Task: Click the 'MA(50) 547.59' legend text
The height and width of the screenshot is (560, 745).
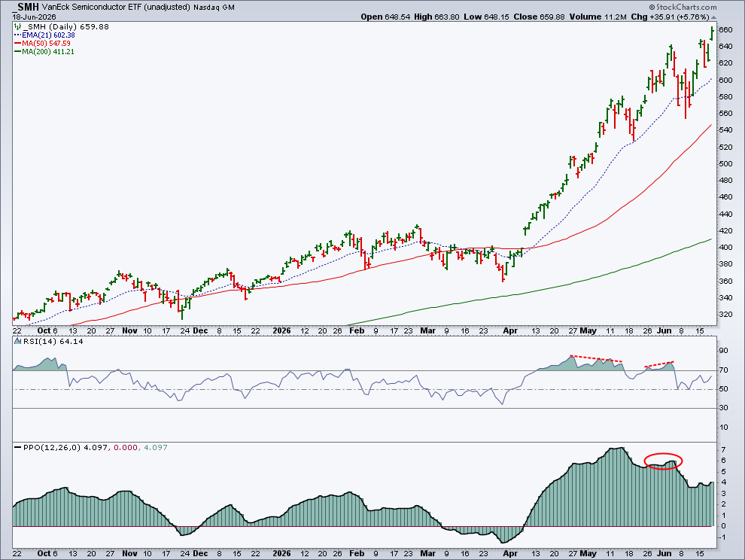Action: click(46, 43)
